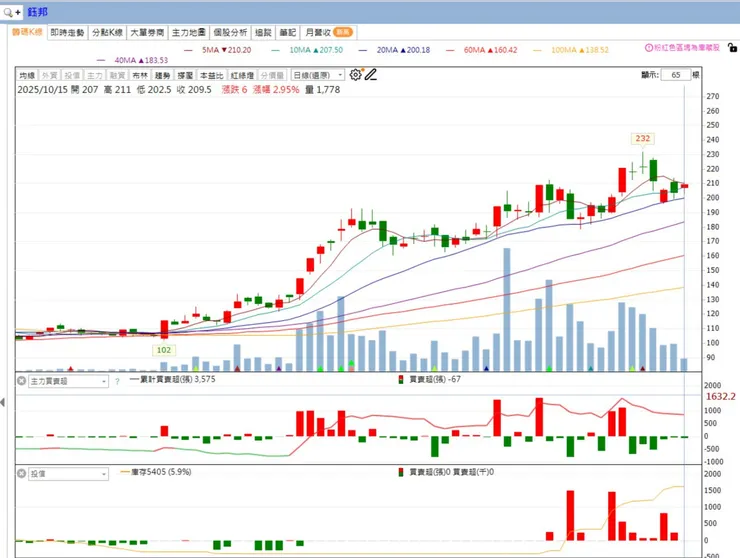Toggle 布林 bands button

pos(140,76)
